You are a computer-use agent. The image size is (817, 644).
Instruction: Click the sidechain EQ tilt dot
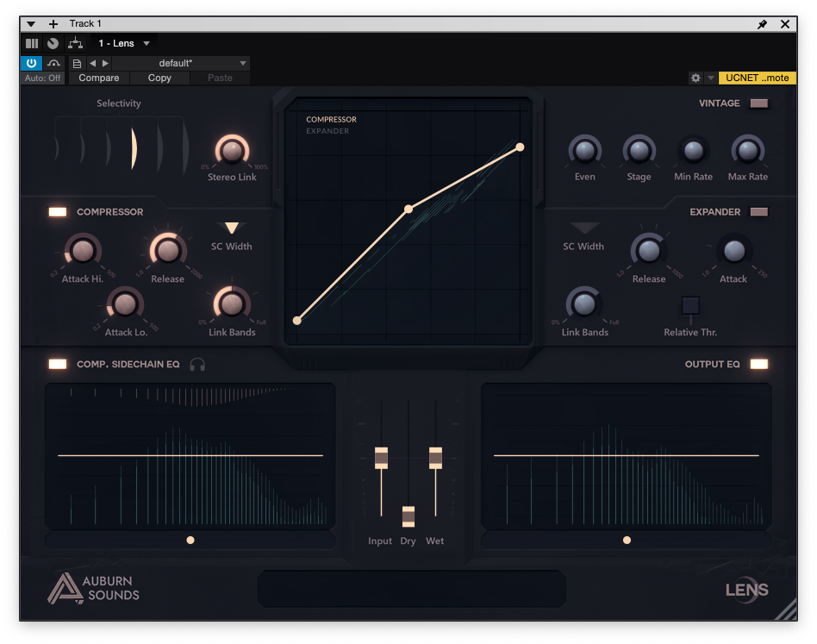pyautogui.click(x=190, y=541)
